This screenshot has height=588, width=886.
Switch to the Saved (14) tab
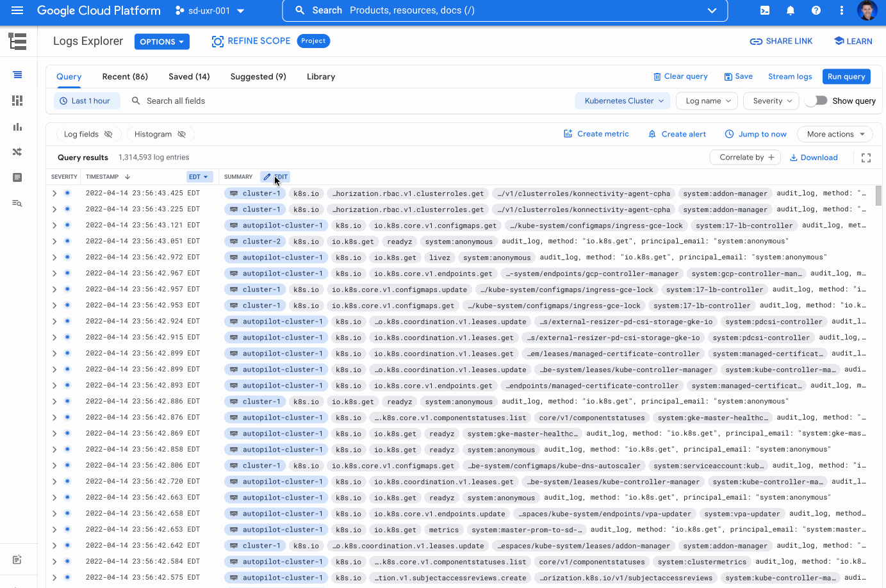(x=189, y=76)
